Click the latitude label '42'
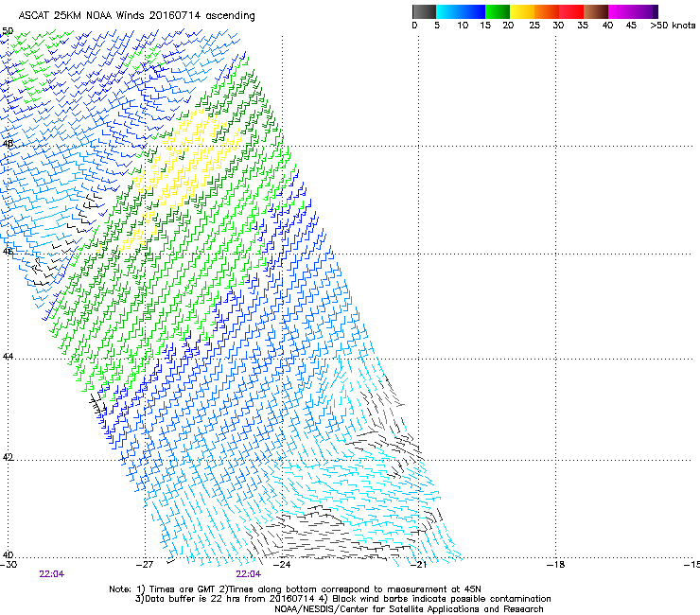 [x=8, y=457]
